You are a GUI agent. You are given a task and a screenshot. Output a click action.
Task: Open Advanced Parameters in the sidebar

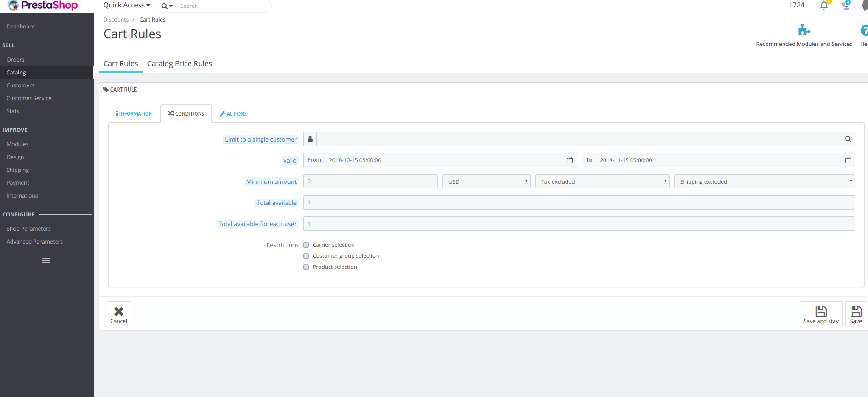click(34, 242)
